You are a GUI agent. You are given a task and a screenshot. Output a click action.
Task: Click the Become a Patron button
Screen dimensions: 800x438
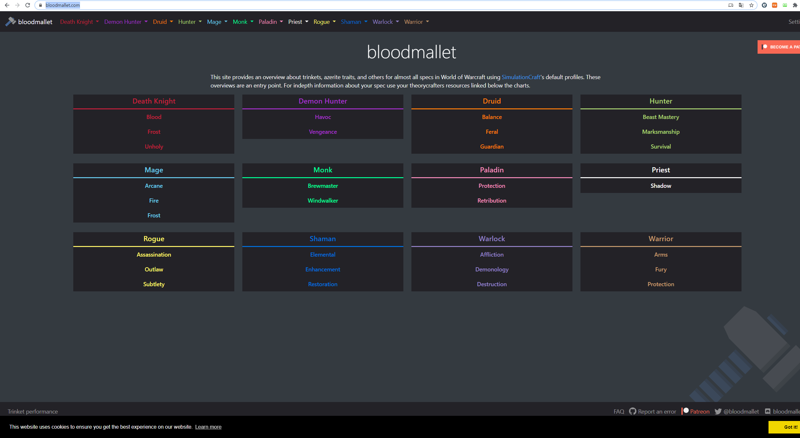point(779,47)
